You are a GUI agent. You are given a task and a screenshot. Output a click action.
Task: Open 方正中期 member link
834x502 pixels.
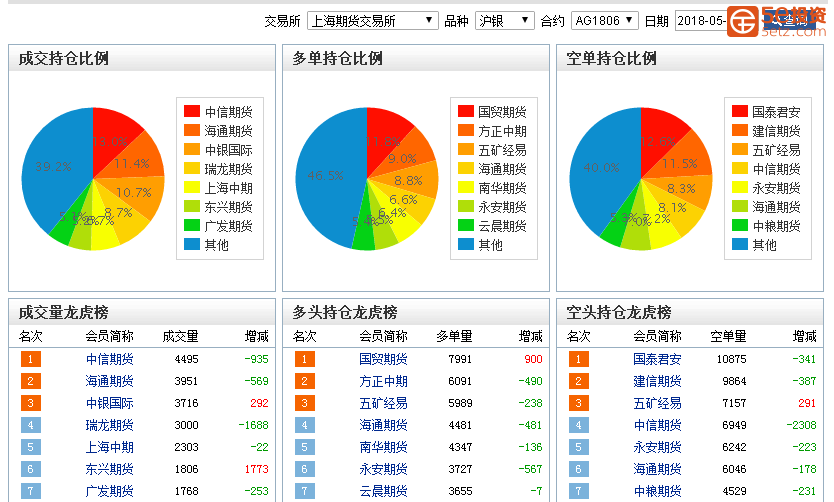[x=383, y=381]
